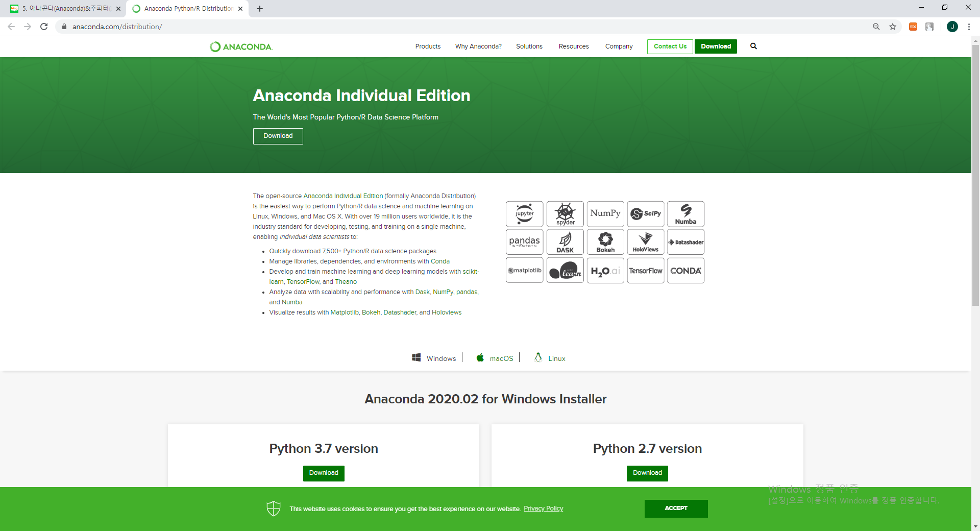Switch to the macOS installer tab
The width and height of the screenshot is (980, 531).
[x=495, y=358]
